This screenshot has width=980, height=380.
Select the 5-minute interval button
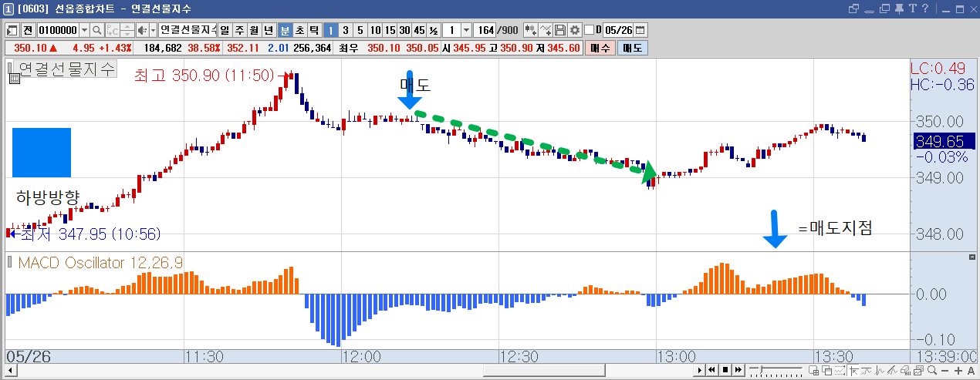click(x=360, y=30)
